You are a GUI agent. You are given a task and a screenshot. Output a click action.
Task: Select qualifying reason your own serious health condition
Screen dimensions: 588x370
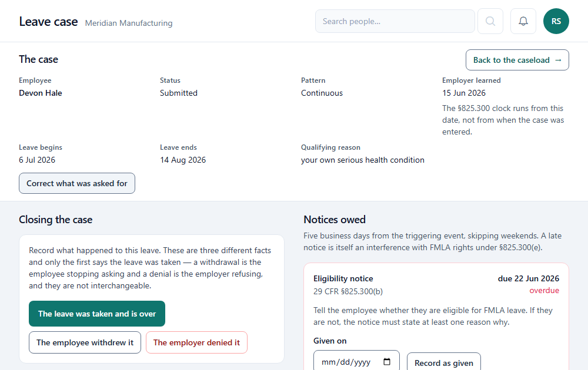[x=363, y=160]
